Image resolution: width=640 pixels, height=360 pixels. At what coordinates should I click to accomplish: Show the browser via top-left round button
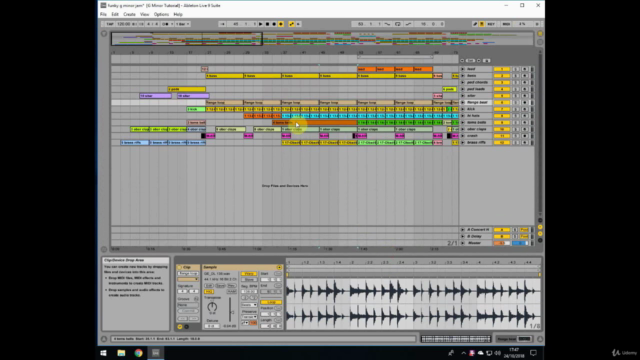pyautogui.click(x=104, y=34)
